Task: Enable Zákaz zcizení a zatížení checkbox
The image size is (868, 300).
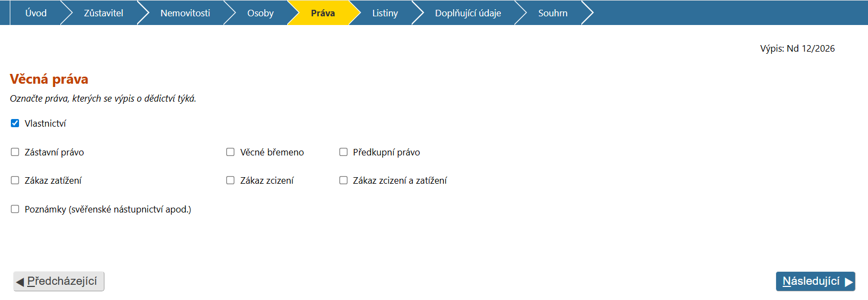Action: coord(344,180)
